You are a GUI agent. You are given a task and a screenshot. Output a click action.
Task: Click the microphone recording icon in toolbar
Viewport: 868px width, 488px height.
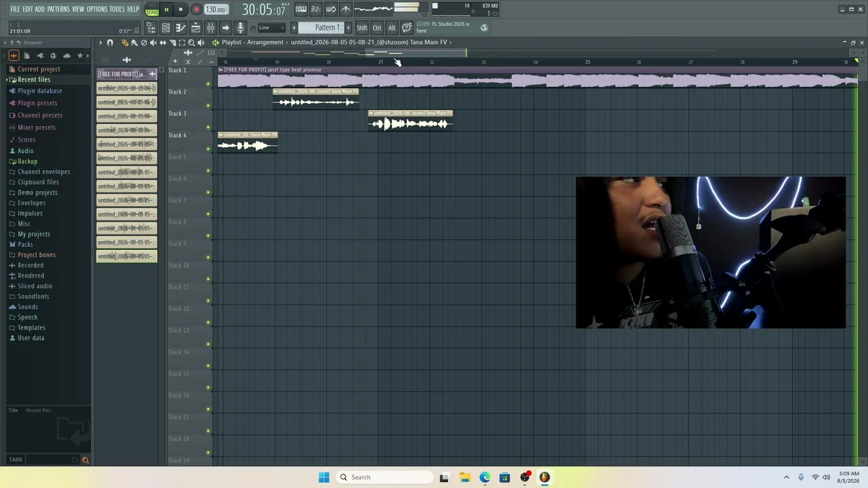[x=240, y=28]
